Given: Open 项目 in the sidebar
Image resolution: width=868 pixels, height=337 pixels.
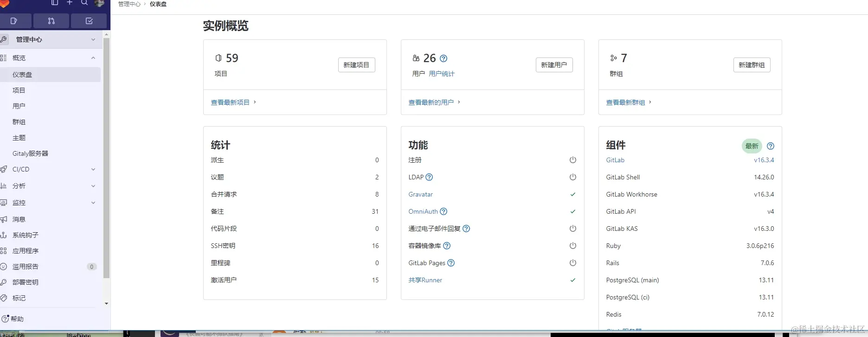Looking at the screenshot, I should point(50,90).
